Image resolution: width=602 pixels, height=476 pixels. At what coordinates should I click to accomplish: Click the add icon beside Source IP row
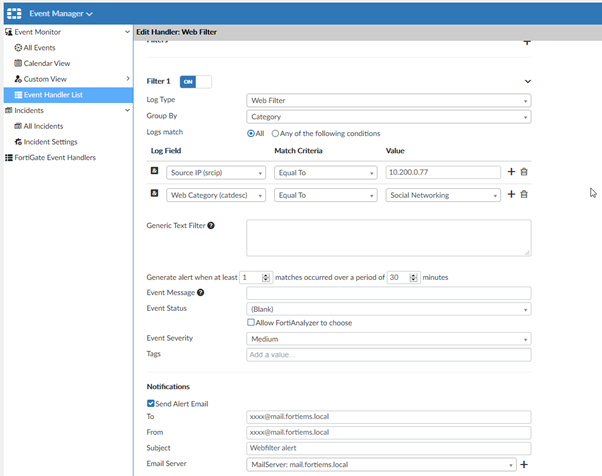tap(511, 172)
